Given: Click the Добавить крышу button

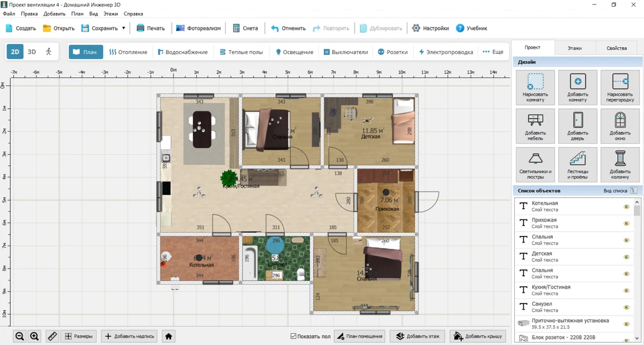Looking at the screenshot, I should tap(478, 336).
